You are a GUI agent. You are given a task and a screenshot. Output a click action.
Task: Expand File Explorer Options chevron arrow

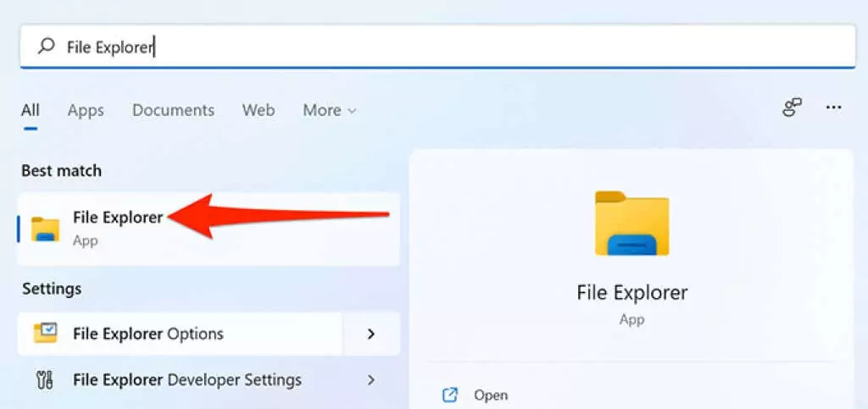tap(371, 334)
